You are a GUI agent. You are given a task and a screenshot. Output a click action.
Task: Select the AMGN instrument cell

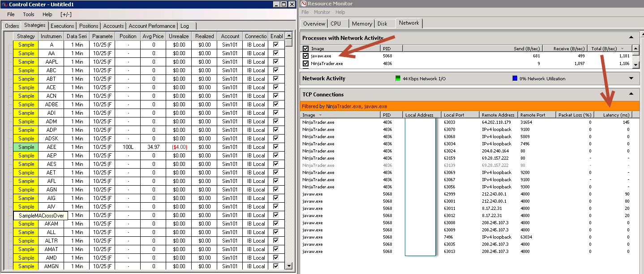(x=52, y=266)
